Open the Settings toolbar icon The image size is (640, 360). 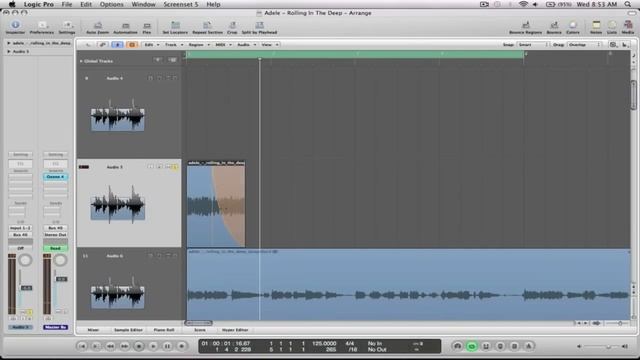(67, 25)
